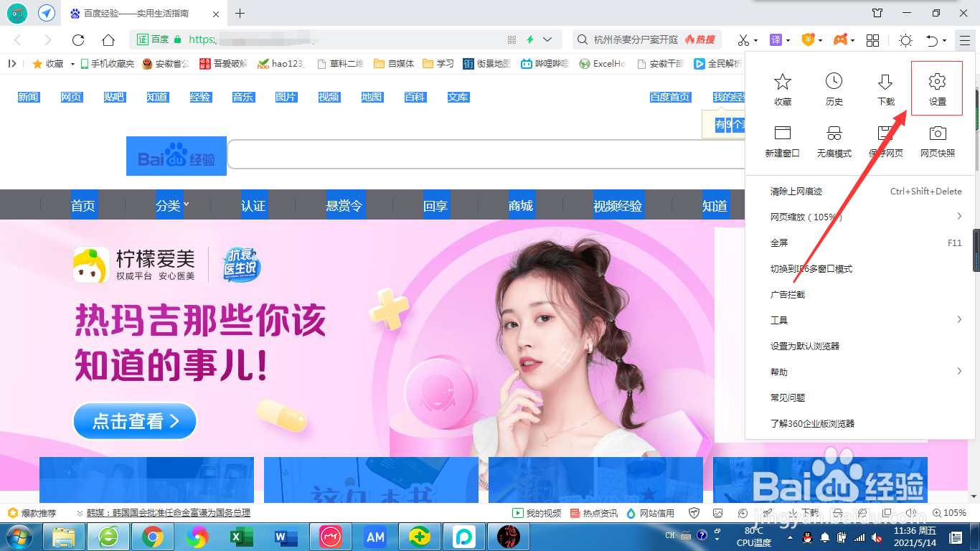The image size is (980, 551).
Task: Expand the 网页缩放 zoom submenu arrow
Action: coord(960,216)
